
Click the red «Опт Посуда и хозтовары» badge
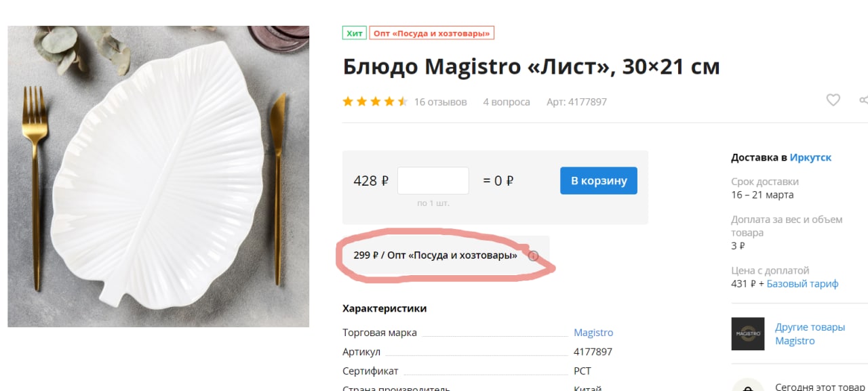(432, 33)
